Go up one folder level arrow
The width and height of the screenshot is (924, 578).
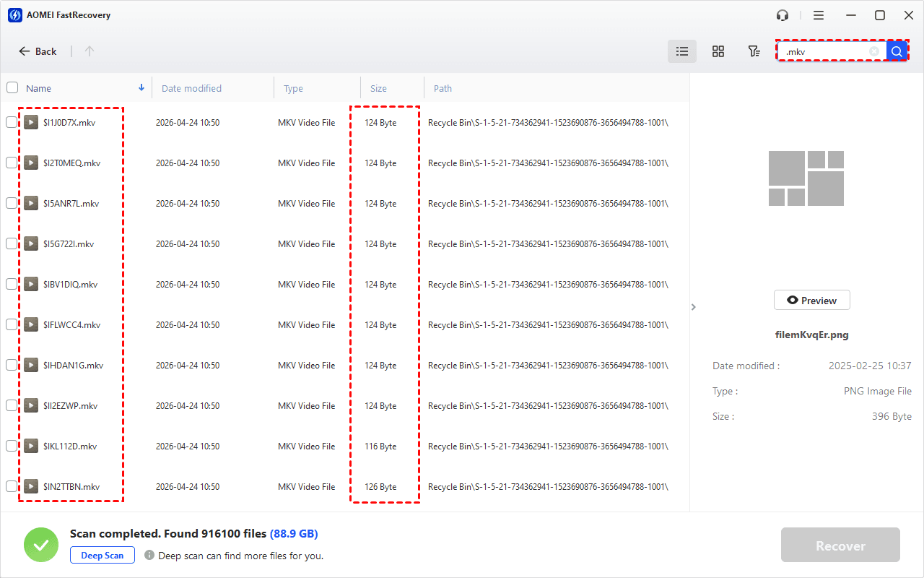click(90, 51)
